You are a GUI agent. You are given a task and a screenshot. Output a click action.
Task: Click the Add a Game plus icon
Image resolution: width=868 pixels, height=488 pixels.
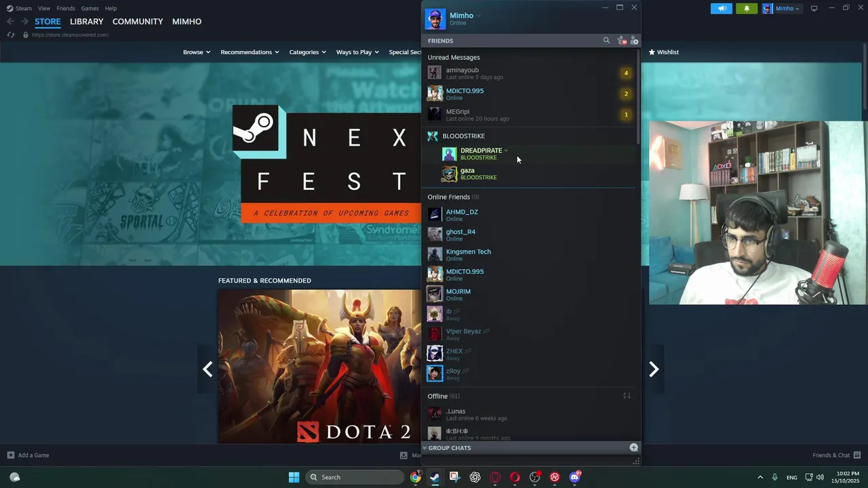(10, 455)
